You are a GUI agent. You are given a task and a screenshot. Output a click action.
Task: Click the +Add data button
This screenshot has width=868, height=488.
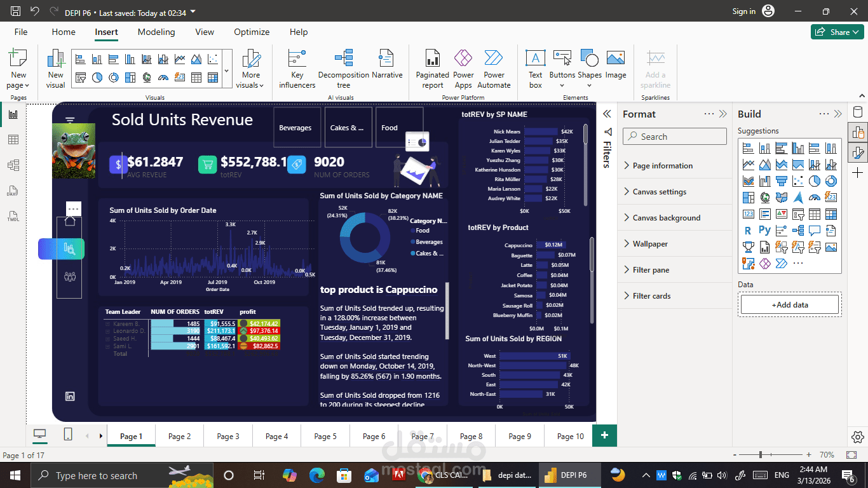[790, 304]
